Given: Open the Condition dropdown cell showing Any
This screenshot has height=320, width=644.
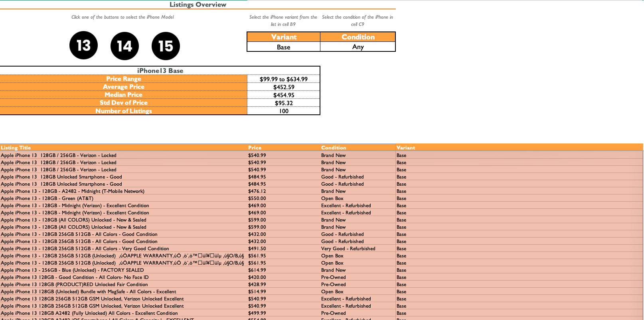Looking at the screenshot, I should tap(358, 47).
